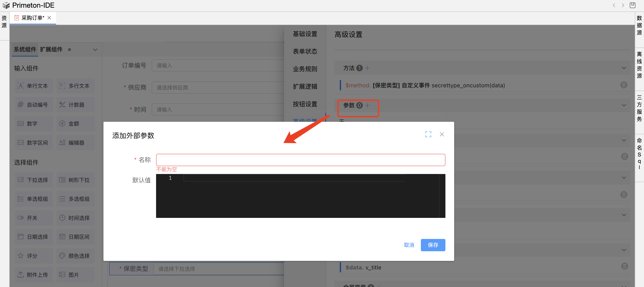Click the list menu icon beside 扩展组件
Image resolution: width=644 pixels, height=287 pixels.
(x=69, y=50)
